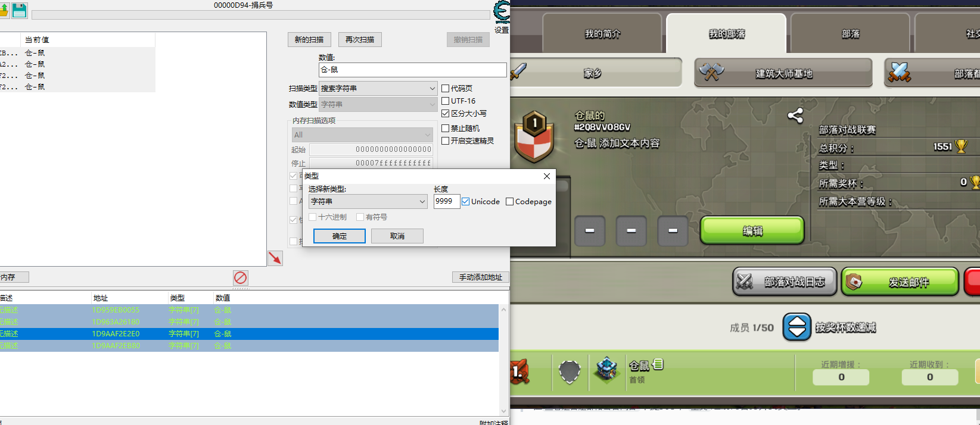Viewport: 980px width, 425px height.
Task: Enable the 禁止随机 checkbox
Action: (x=445, y=128)
